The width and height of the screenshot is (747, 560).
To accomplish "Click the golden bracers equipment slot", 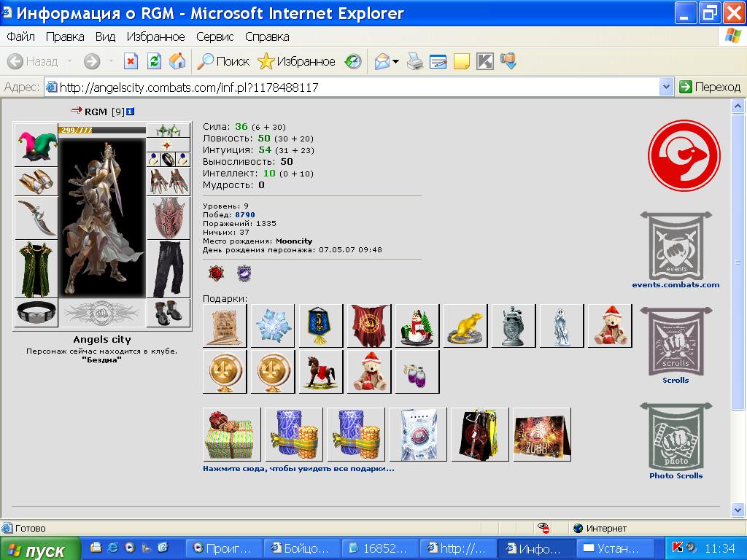I will 36,181.
